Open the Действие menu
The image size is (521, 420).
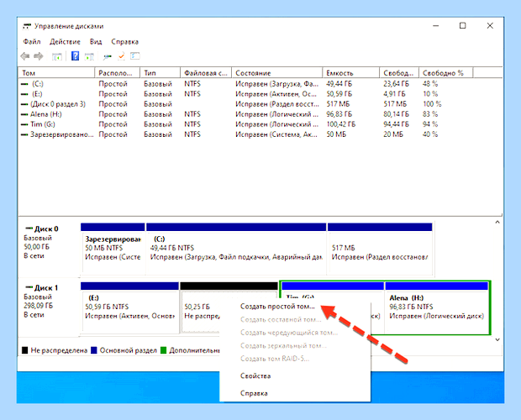point(66,42)
